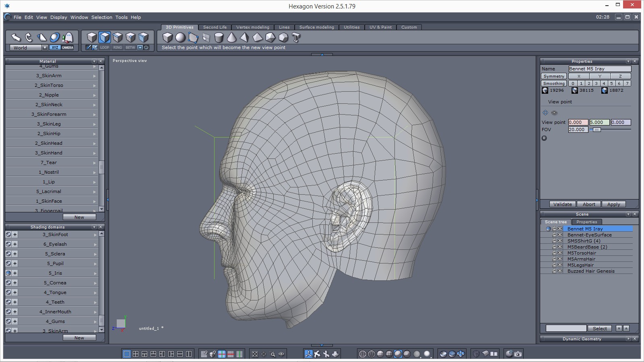
Task: Choose select-points cube mode
Action: click(130, 37)
